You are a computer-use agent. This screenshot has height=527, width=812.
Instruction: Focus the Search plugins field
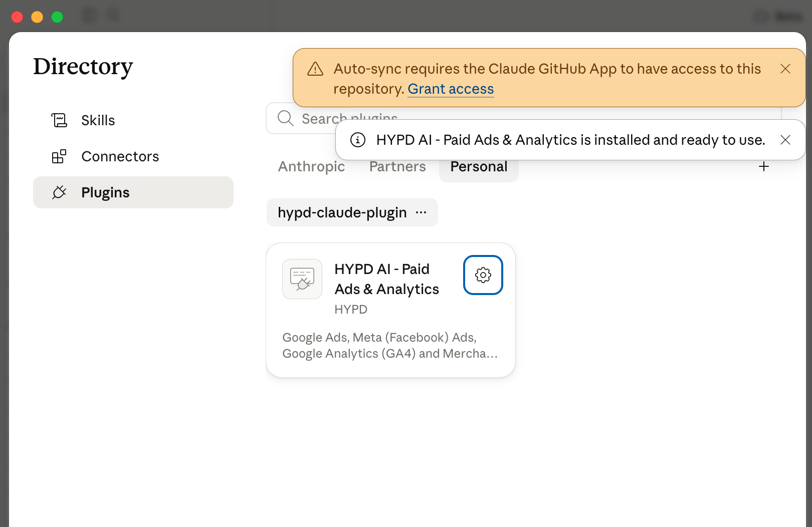point(523,118)
